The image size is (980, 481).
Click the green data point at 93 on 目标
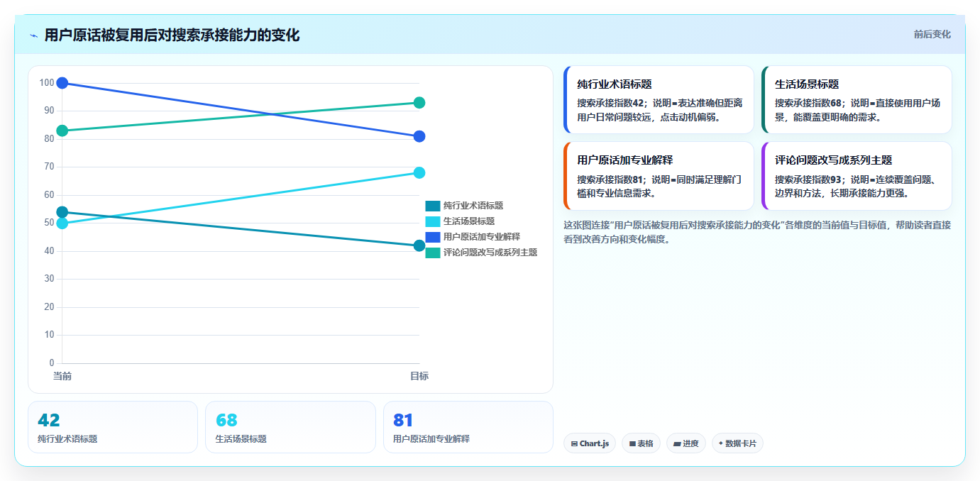click(x=419, y=103)
